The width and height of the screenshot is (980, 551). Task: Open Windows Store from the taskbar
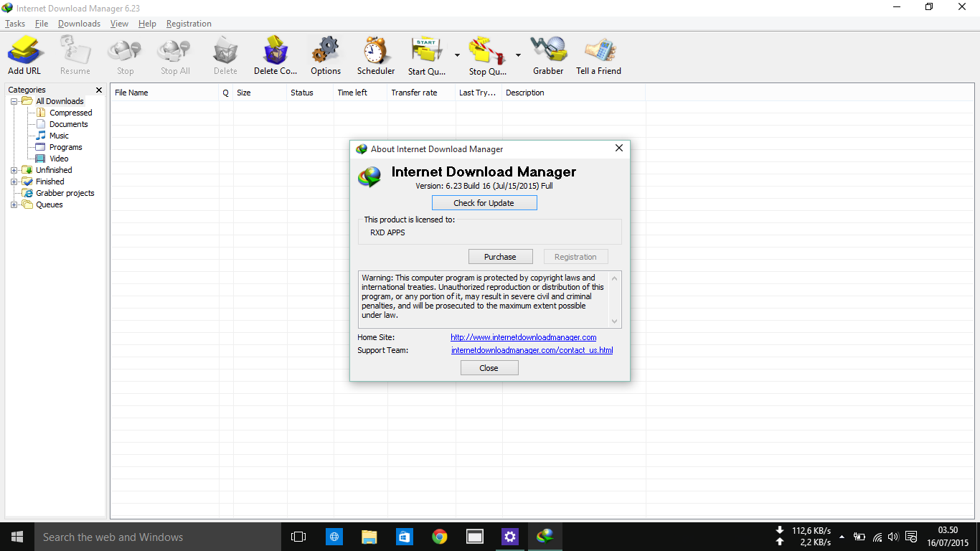point(404,537)
